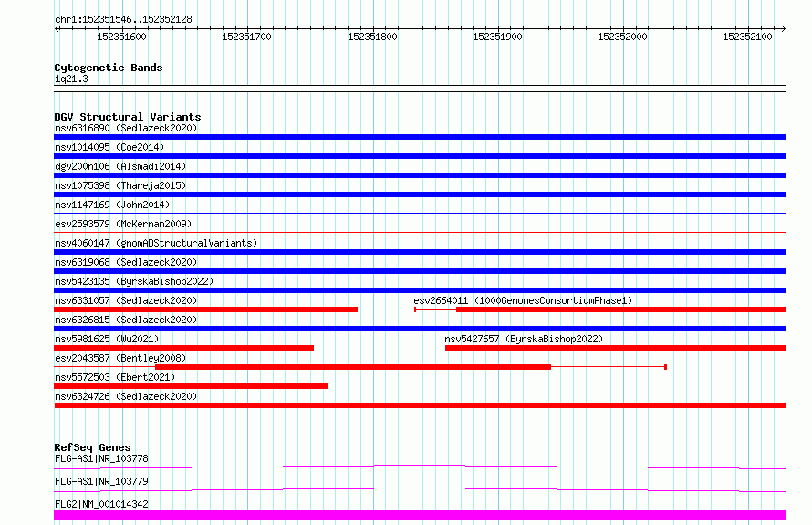Click the FLG-AS1 NR_103779 intron line

(420, 489)
